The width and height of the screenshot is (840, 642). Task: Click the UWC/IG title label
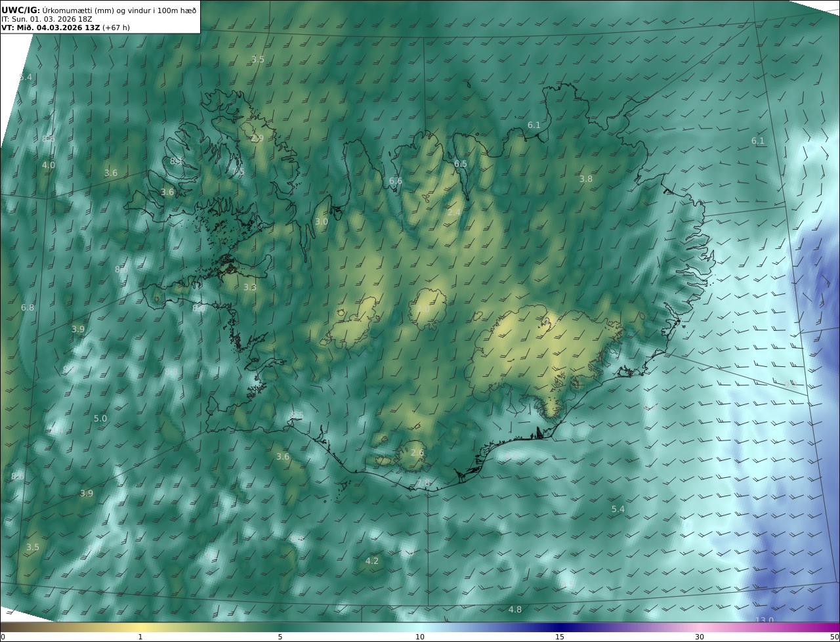point(21,11)
